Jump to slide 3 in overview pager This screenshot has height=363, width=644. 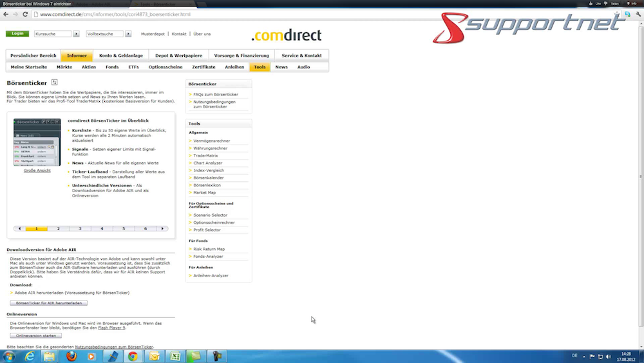[x=80, y=229]
